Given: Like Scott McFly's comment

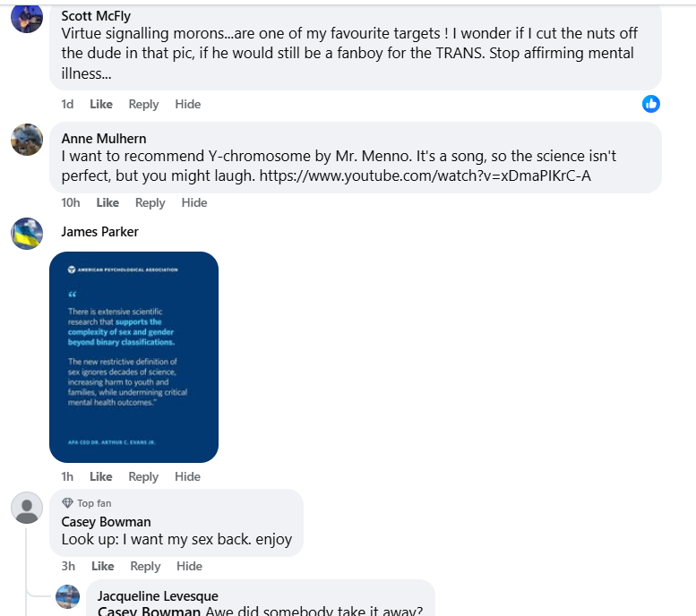Looking at the screenshot, I should [x=101, y=104].
